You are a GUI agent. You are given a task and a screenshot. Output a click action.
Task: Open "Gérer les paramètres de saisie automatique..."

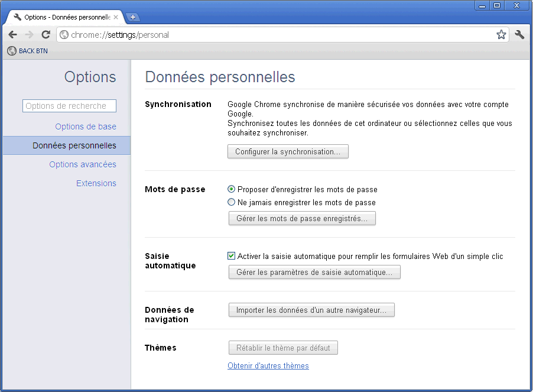tap(314, 272)
